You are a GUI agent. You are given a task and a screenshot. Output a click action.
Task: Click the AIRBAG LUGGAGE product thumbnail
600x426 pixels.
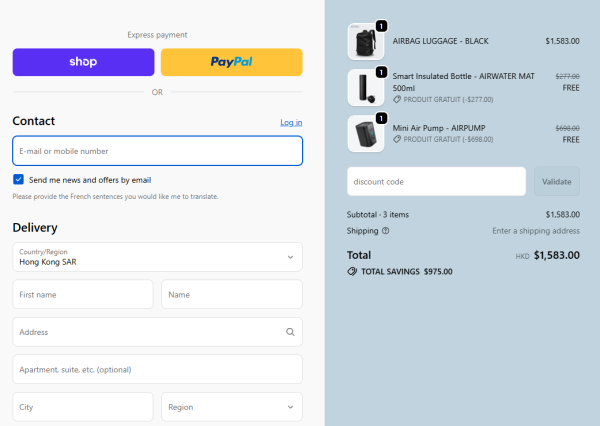click(365, 42)
